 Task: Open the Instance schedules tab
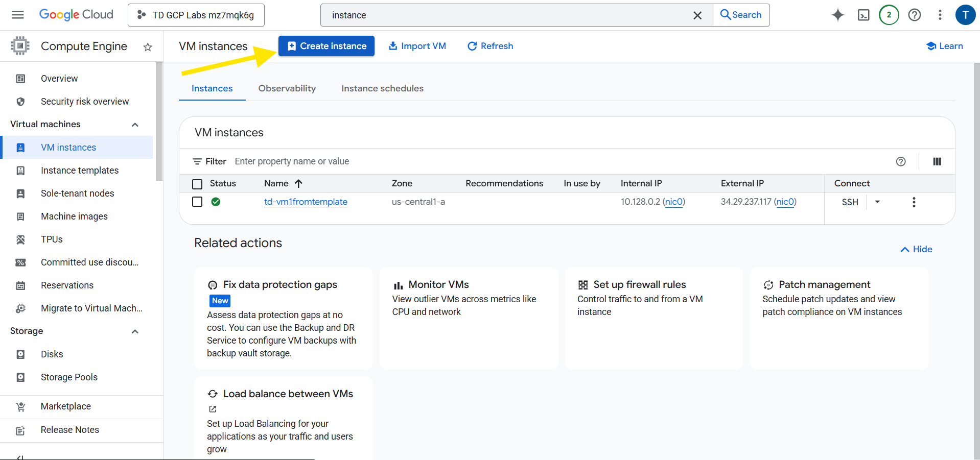[382, 88]
